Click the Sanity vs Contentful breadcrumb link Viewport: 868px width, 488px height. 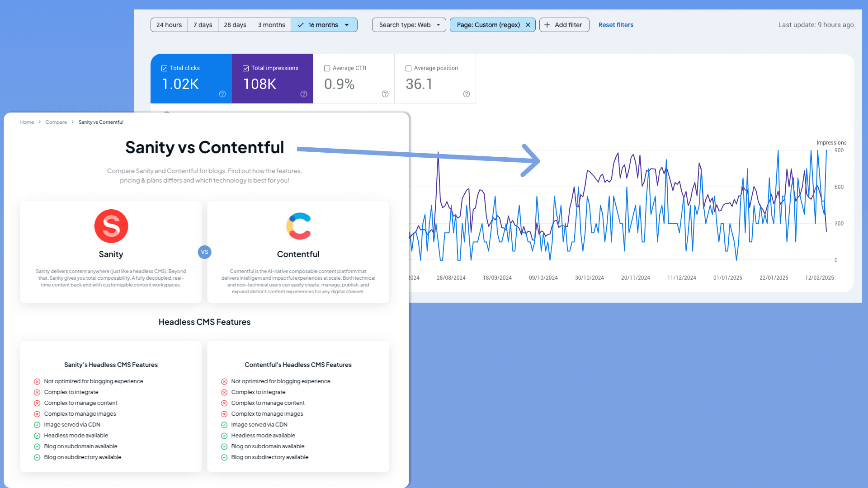[x=100, y=122]
